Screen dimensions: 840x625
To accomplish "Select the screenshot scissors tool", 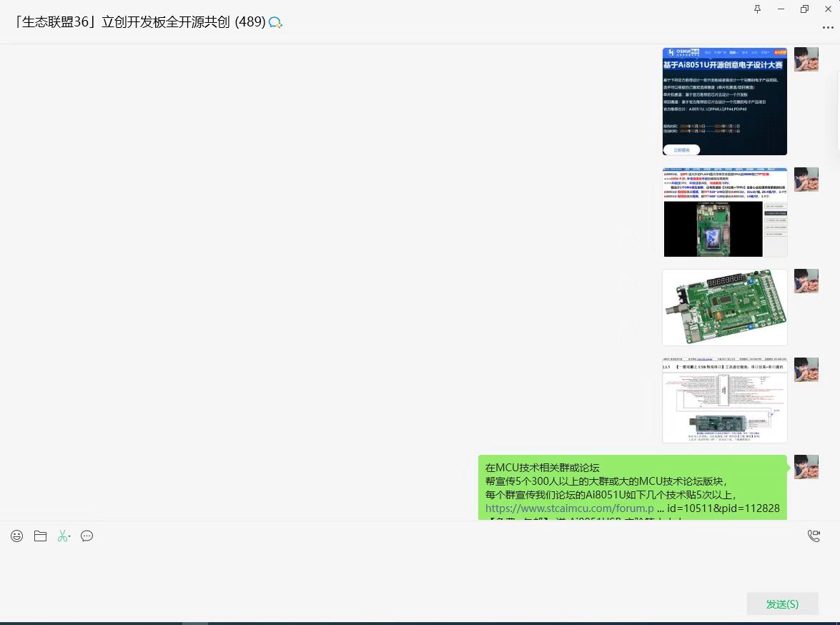I will pos(63,536).
